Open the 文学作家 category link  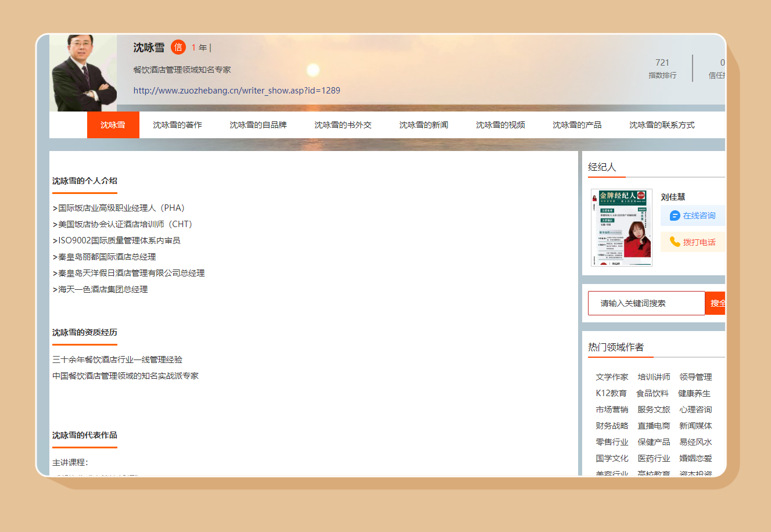coord(612,377)
